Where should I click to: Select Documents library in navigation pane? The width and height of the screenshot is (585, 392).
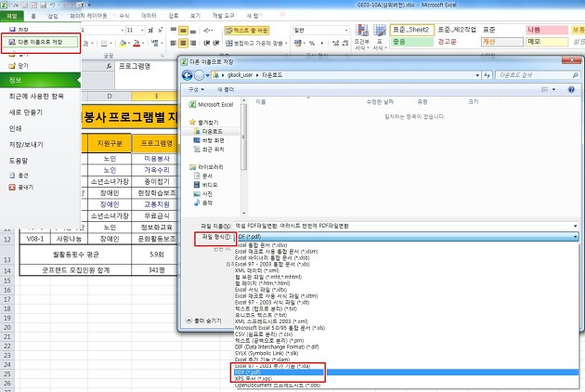(203, 176)
